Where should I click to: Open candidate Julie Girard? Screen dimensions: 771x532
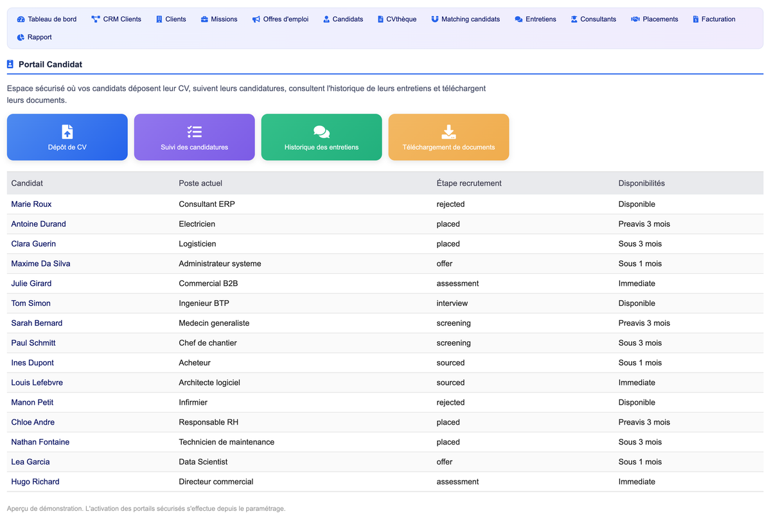click(x=31, y=283)
